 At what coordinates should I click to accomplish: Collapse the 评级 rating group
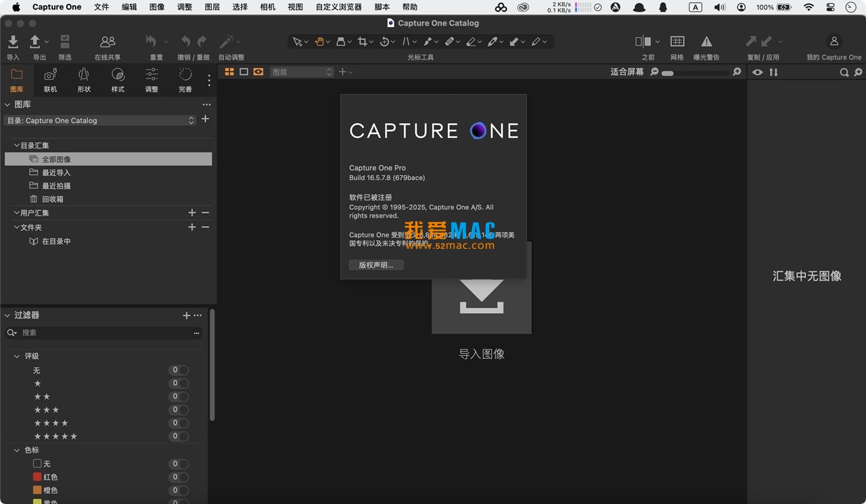[17, 356]
